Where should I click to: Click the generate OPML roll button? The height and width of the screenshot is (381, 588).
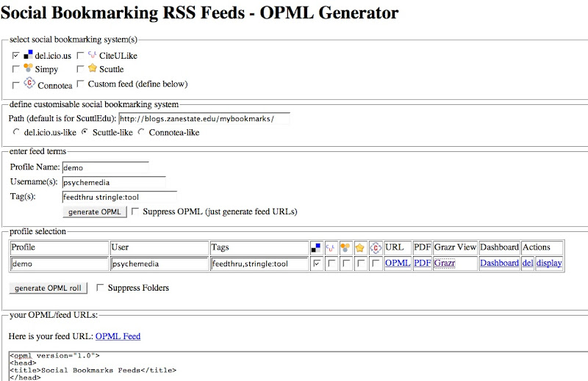tap(48, 288)
